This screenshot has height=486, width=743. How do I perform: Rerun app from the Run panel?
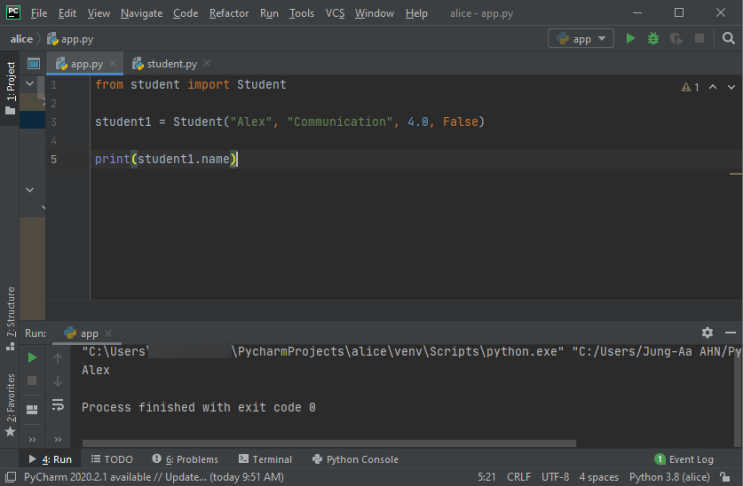point(32,357)
